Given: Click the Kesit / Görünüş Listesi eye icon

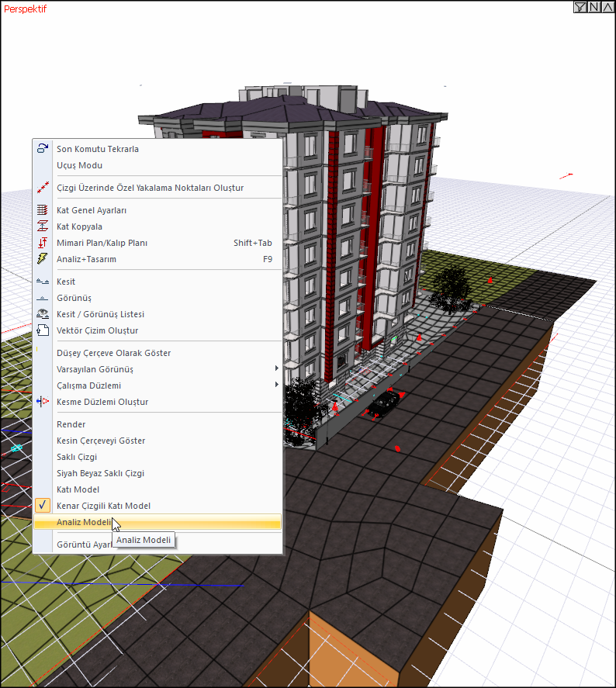Looking at the screenshot, I should tap(43, 314).
